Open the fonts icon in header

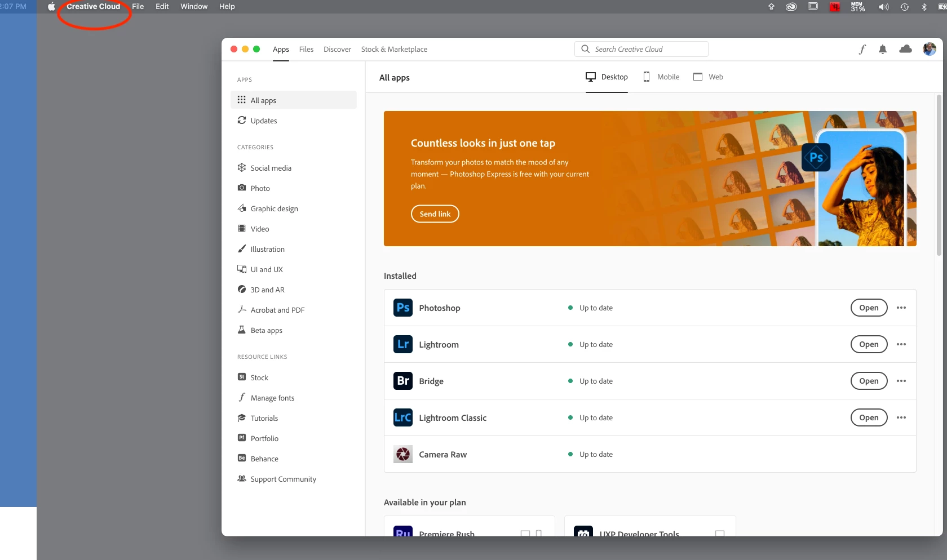pos(862,50)
